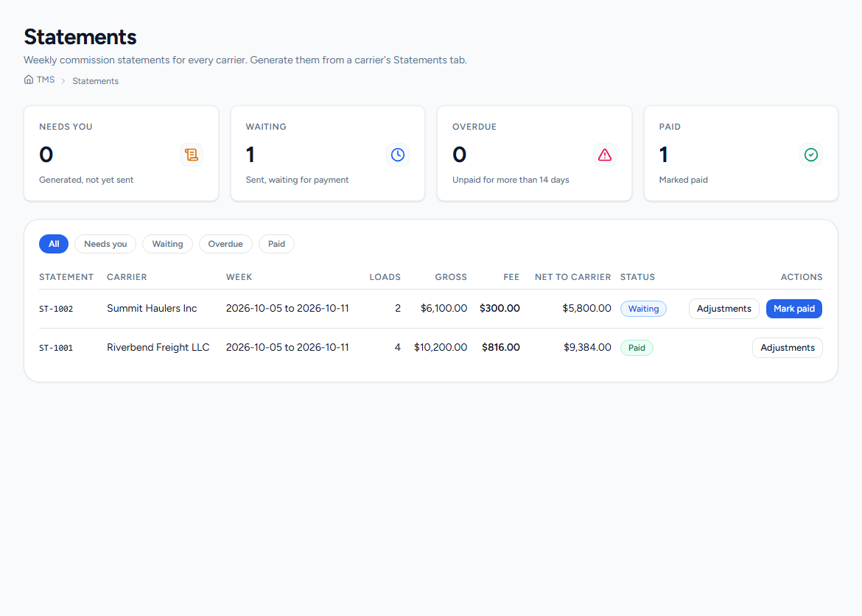Filter by Needs you

point(105,244)
